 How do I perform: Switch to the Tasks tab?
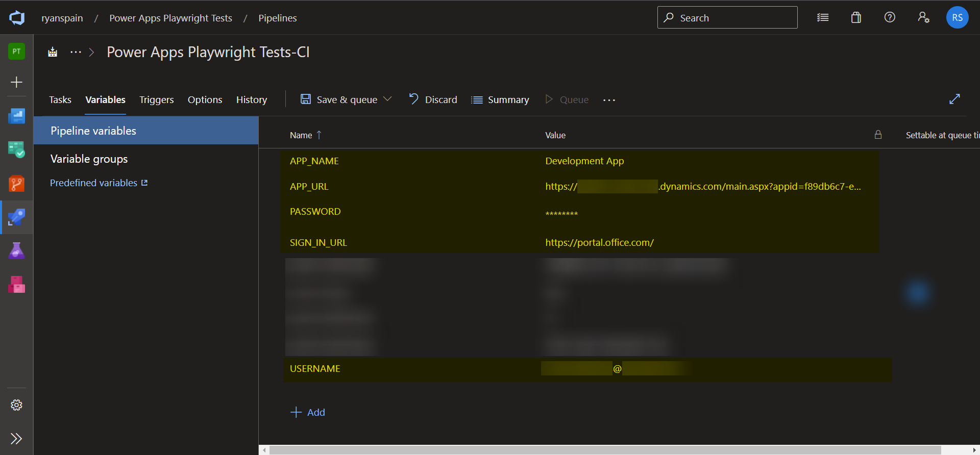(60, 100)
